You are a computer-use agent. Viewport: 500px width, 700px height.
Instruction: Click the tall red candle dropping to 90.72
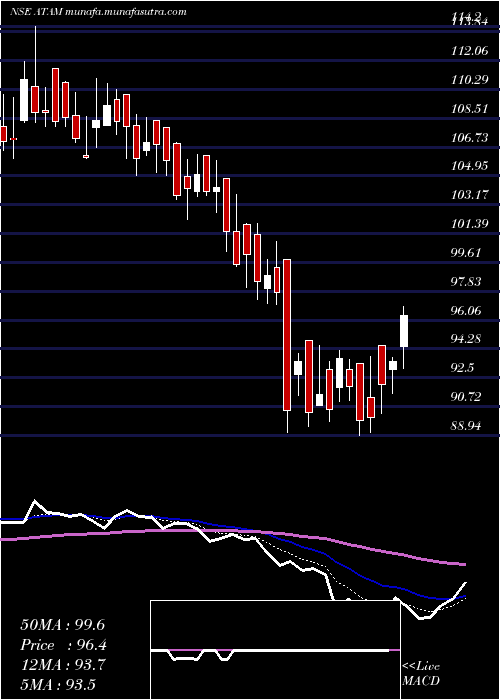pyautogui.click(x=287, y=335)
